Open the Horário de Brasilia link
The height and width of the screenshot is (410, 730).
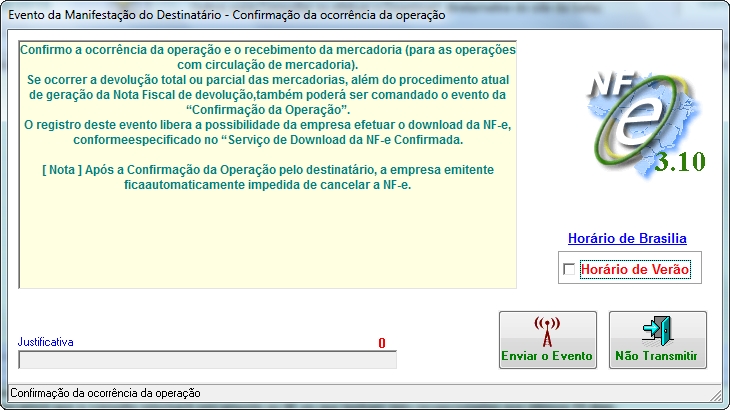click(627, 238)
